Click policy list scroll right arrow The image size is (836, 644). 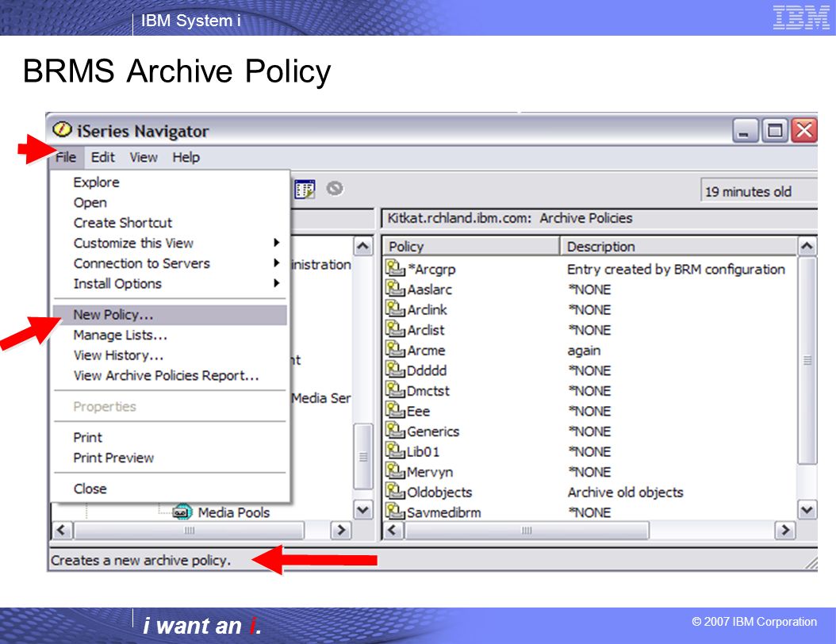784,531
